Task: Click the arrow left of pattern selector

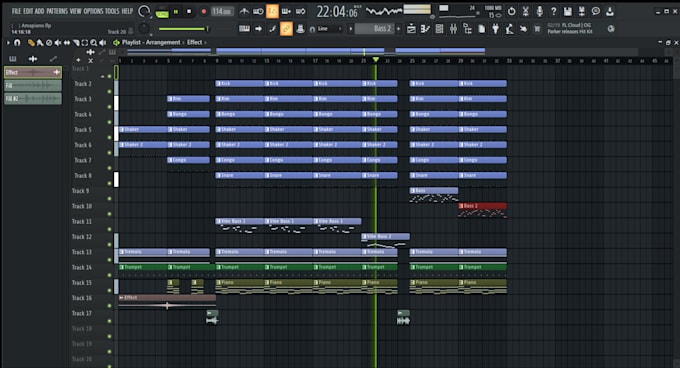Action: pos(350,29)
